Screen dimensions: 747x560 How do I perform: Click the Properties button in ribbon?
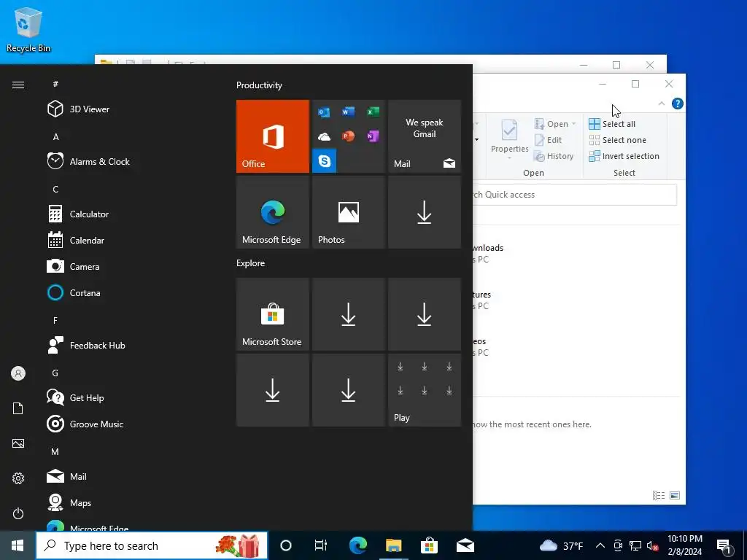tap(509, 140)
